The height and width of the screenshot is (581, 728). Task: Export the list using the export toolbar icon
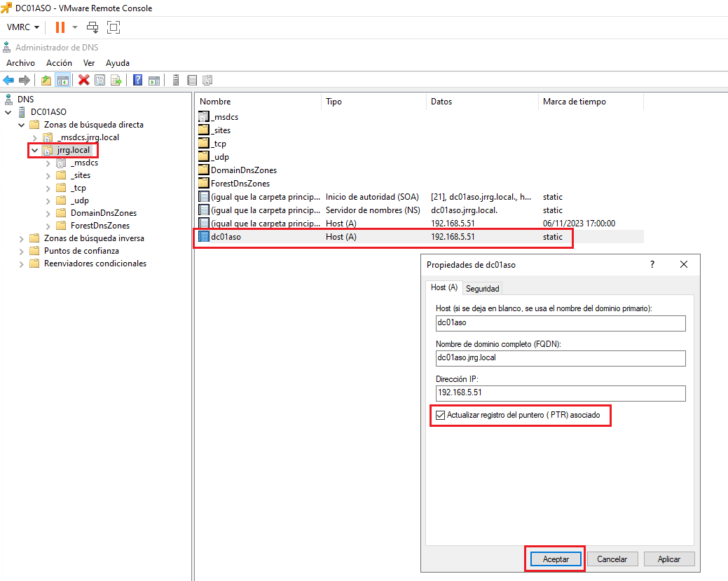[116, 79]
